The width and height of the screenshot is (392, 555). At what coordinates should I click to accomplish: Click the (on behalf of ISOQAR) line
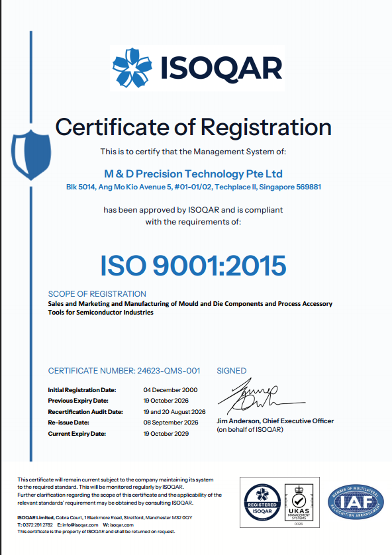250,429
